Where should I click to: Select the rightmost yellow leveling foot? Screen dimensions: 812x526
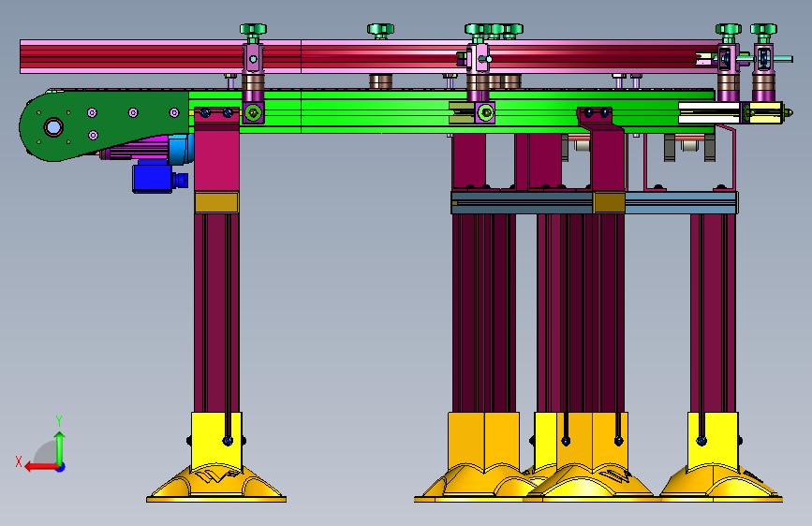click(721, 459)
